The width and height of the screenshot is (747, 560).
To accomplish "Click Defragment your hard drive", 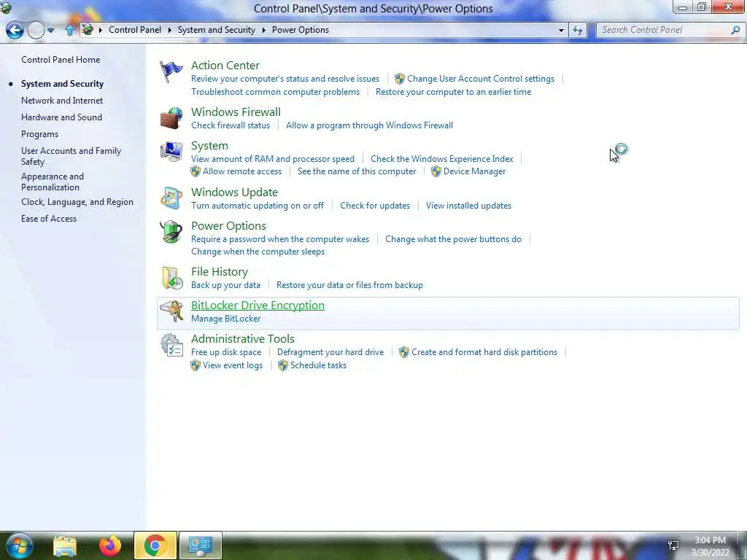I will 330,352.
